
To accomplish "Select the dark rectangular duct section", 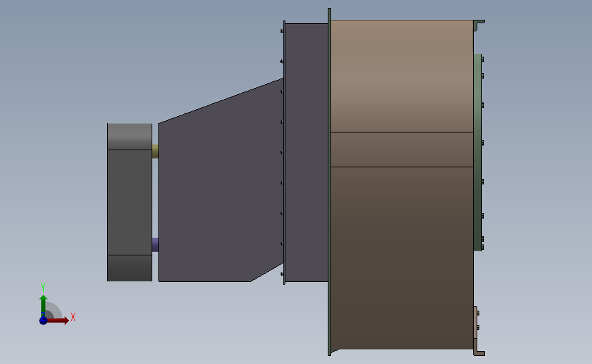I will pos(307,152).
